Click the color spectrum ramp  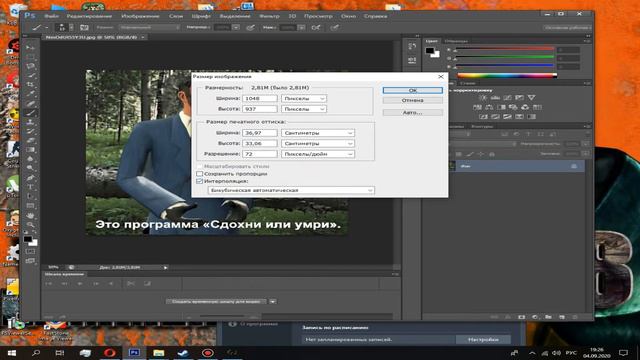(506, 75)
